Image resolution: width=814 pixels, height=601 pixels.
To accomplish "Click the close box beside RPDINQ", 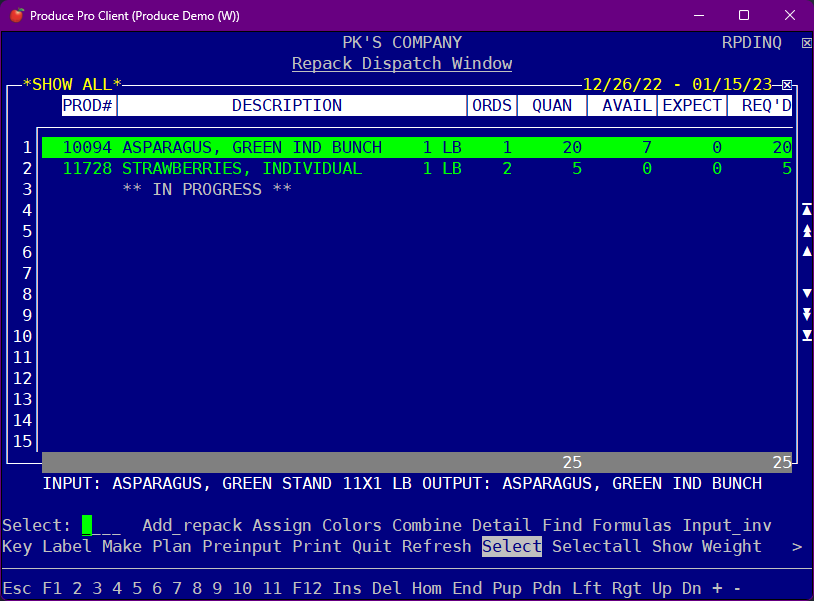I will coord(806,43).
